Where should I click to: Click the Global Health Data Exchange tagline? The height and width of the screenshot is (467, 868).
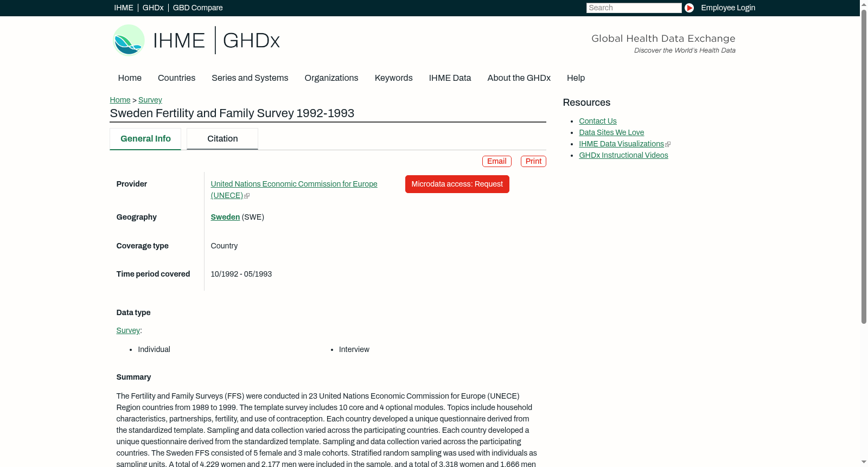coord(663,39)
